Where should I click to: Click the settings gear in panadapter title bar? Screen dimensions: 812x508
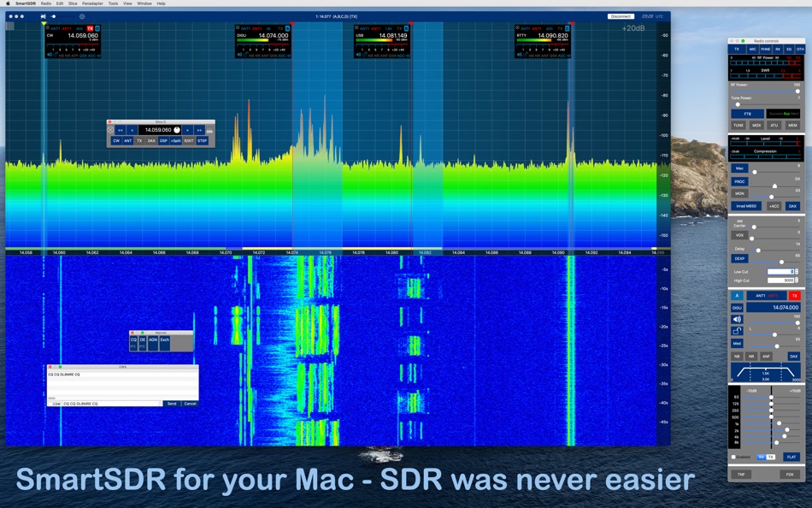[x=82, y=16]
